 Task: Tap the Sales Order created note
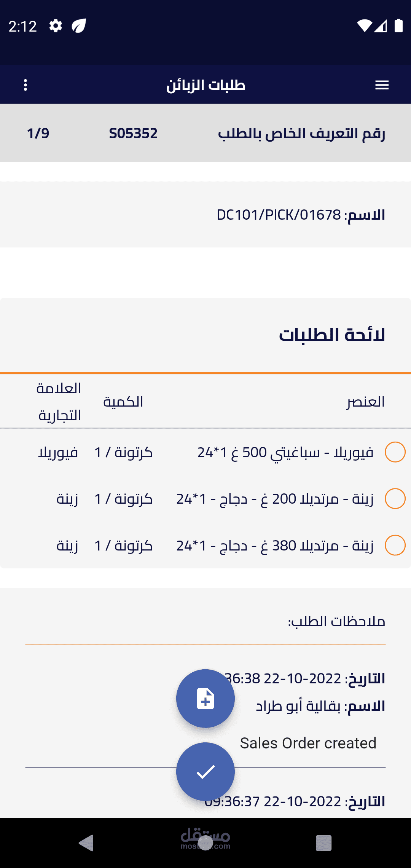308,743
